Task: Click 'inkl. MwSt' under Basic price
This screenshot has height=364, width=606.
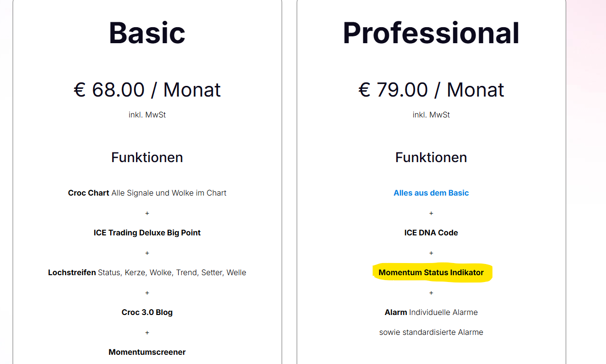Action: click(x=147, y=115)
